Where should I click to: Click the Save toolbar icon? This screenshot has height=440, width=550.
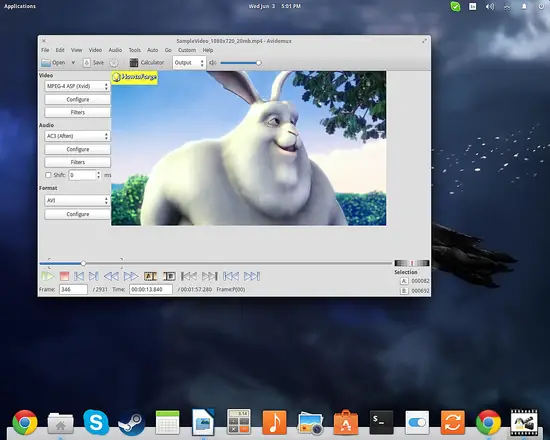[93, 62]
